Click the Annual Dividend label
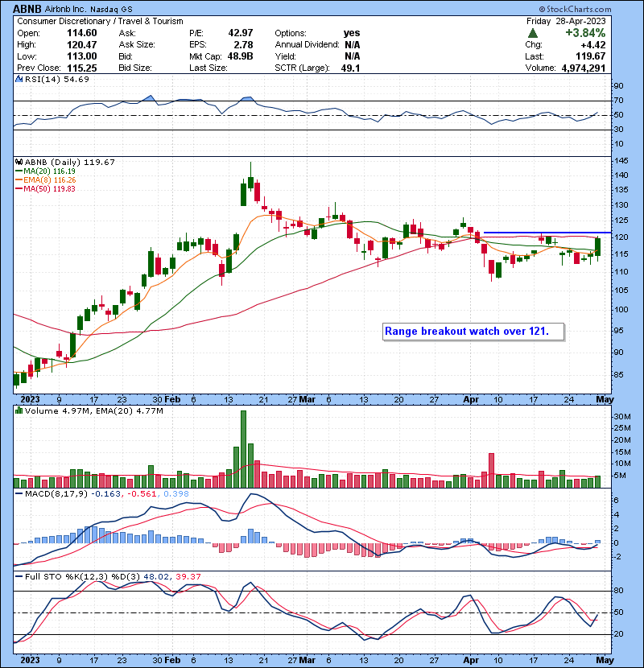644x668 pixels. tap(307, 45)
